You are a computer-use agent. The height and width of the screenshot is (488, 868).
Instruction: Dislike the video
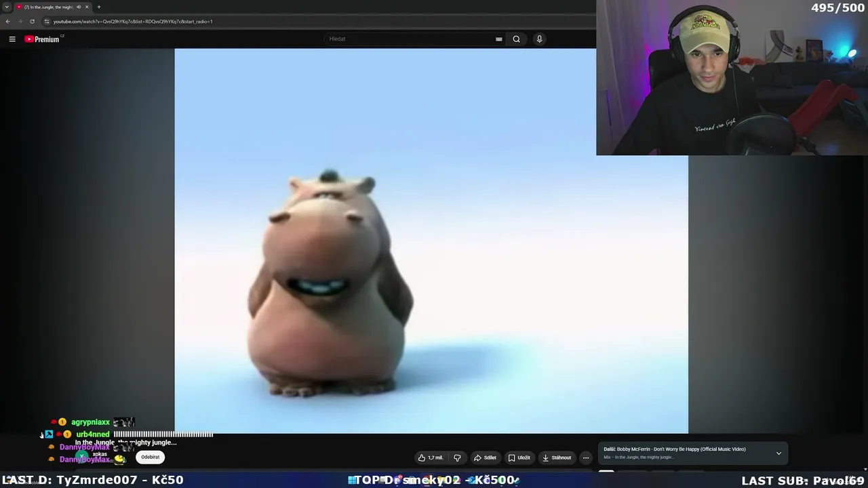[457, 457]
